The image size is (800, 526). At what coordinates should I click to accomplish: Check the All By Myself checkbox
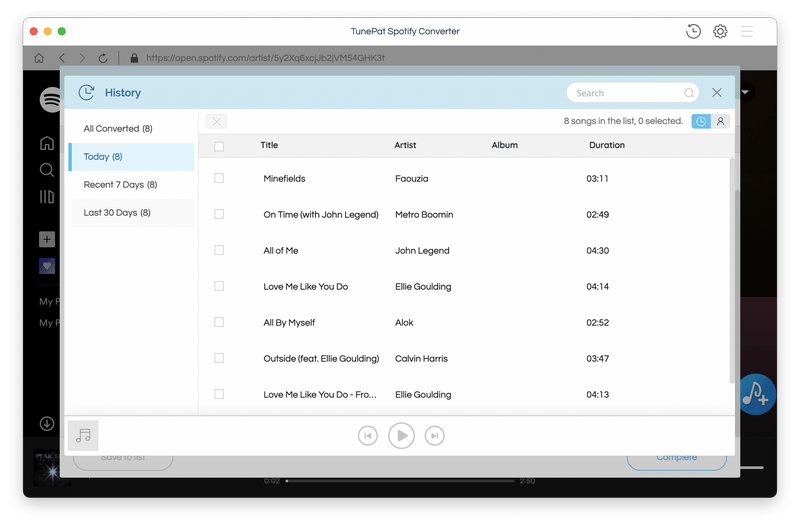[219, 322]
